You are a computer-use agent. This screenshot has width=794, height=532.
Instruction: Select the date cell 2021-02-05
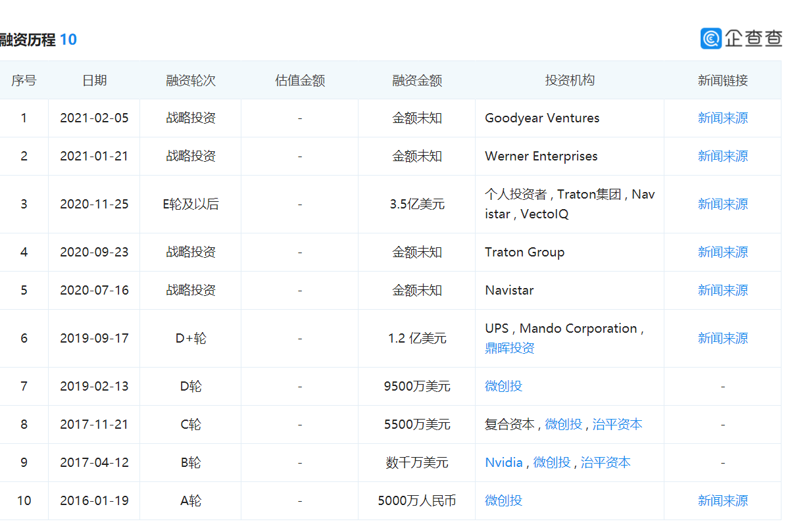[94, 118]
